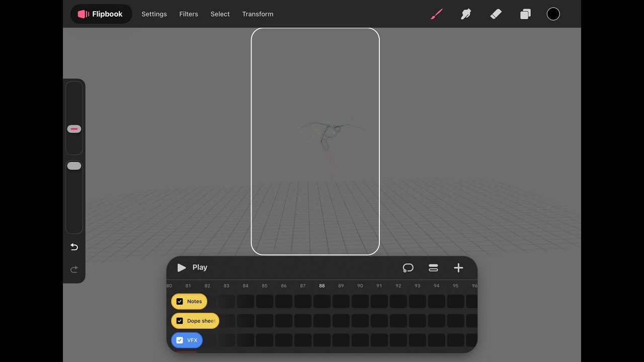The height and width of the screenshot is (362, 644).
Task: Click frame number 95 in the timeline
Action: 456,286
